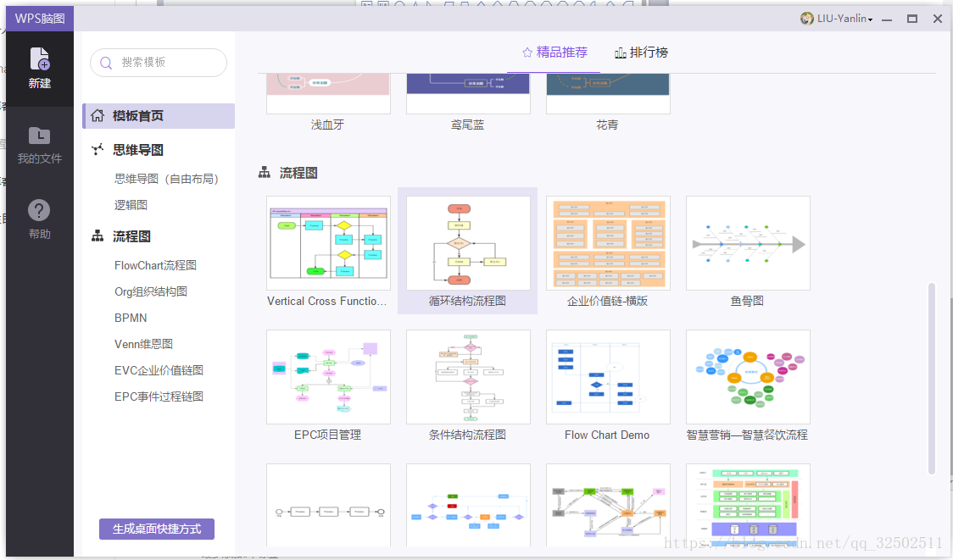Click the search magnifier icon
Viewport: 953px width, 560px height.
(106, 63)
